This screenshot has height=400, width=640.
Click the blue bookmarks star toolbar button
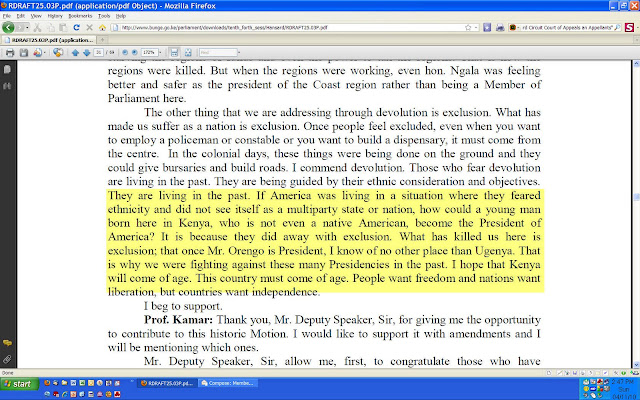coord(487,27)
